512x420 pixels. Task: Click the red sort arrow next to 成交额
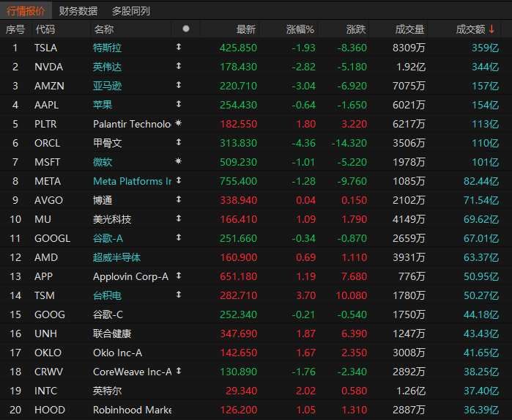[x=491, y=29]
